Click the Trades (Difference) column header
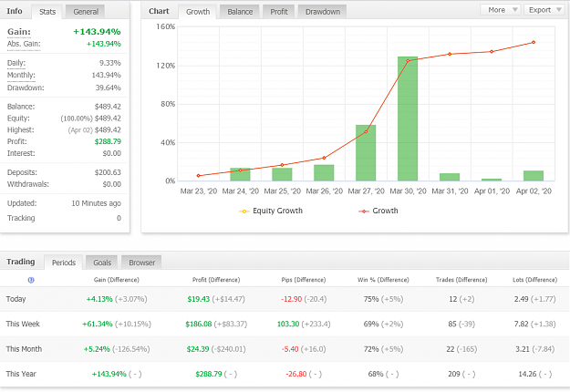The width and height of the screenshot is (570, 392). (461, 280)
